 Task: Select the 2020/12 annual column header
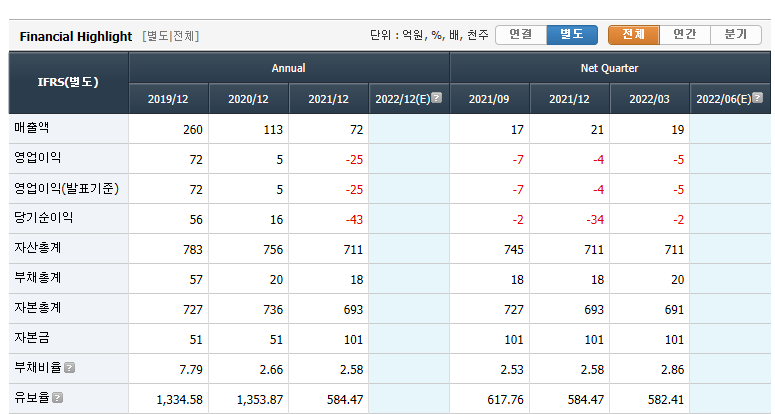pyautogui.click(x=249, y=99)
